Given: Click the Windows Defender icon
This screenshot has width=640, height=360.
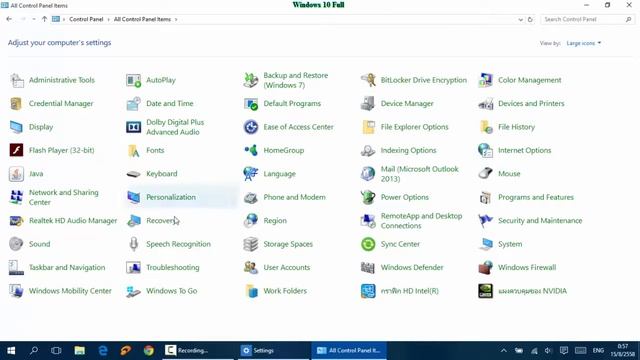Looking at the screenshot, I should click(368, 268).
